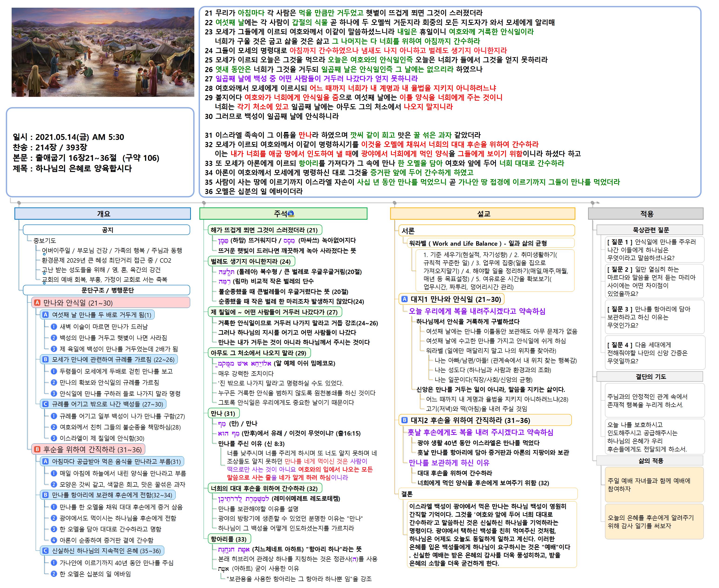Select 만나를 주신 이유 (신 8:3) node
Viewport: 719px width, 588px height.
(251, 443)
